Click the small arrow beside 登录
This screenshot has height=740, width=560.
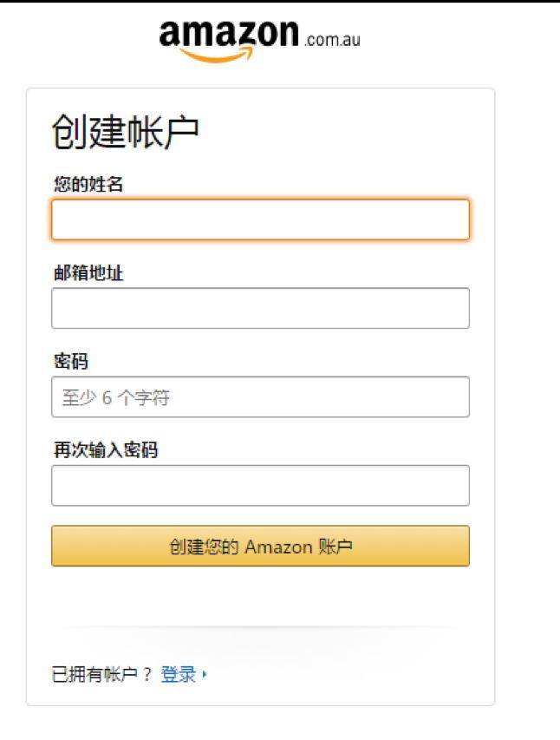coord(205,674)
